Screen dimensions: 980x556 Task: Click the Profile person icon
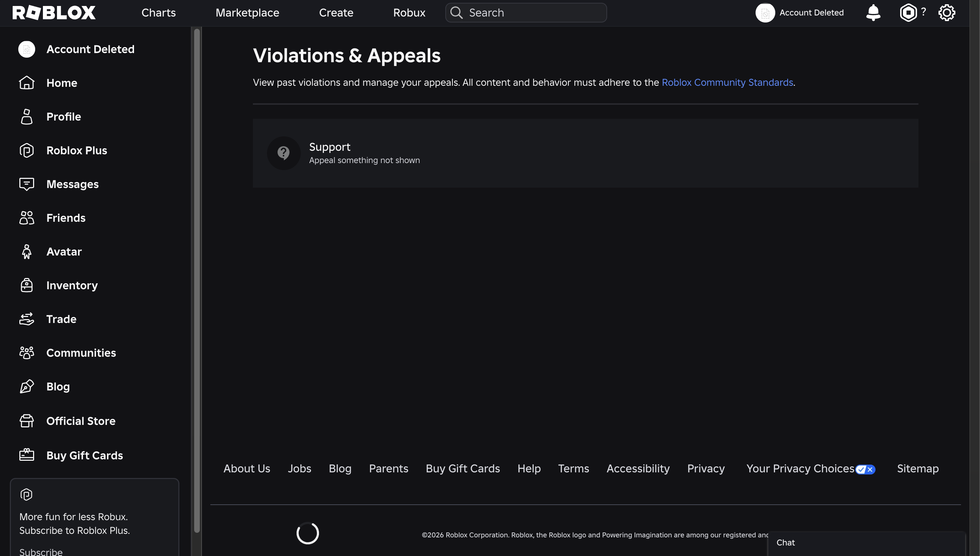[x=27, y=117]
